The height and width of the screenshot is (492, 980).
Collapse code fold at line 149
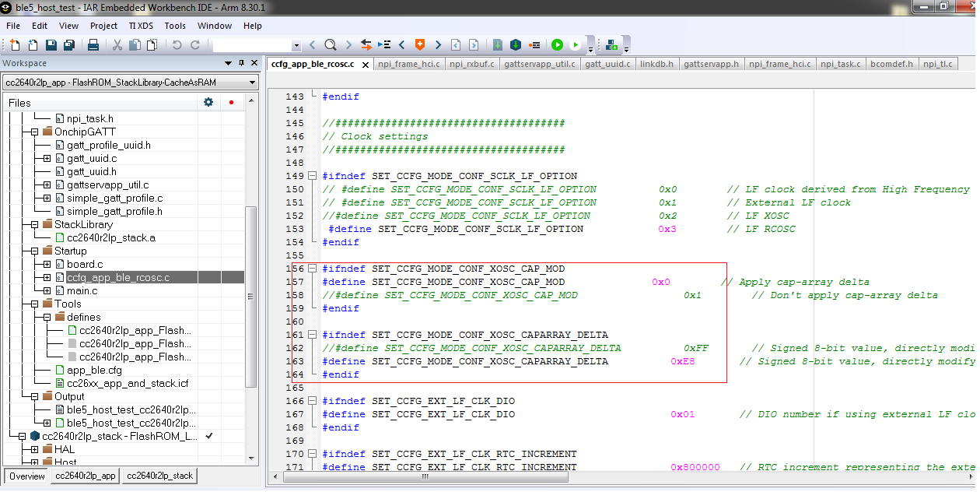[313, 176]
